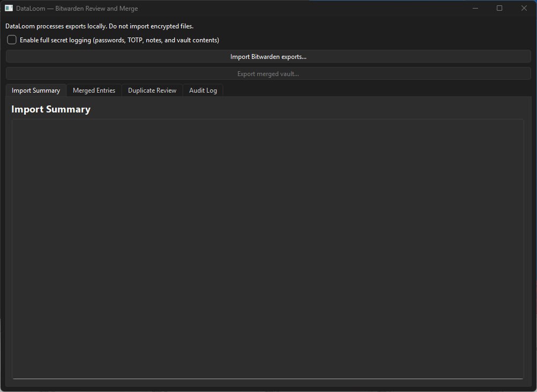
Task: Close the DataLoom window
Action: pyautogui.click(x=524, y=8)
